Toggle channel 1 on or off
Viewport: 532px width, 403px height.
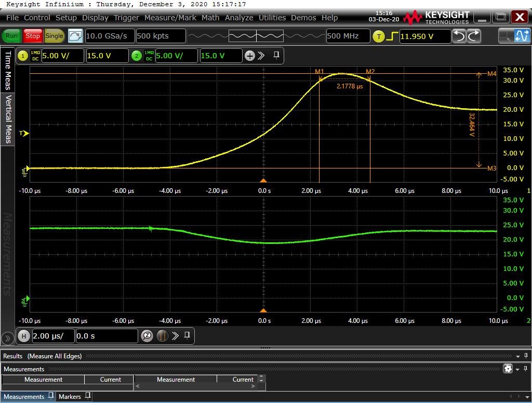point(23,56)
